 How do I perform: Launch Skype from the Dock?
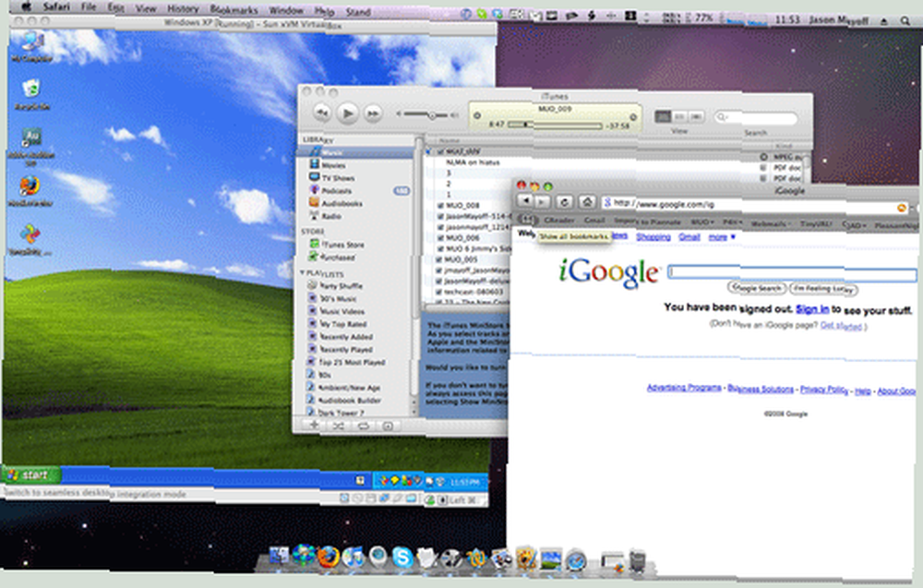pyautogui.click(x=402, y=557)
